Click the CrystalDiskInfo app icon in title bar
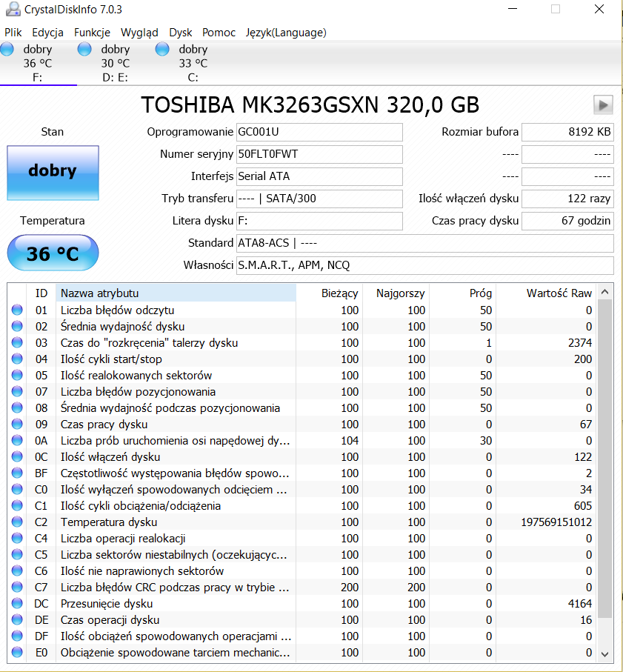The width and height of the screenshot is (623, 672). click(x=13, y=9)
